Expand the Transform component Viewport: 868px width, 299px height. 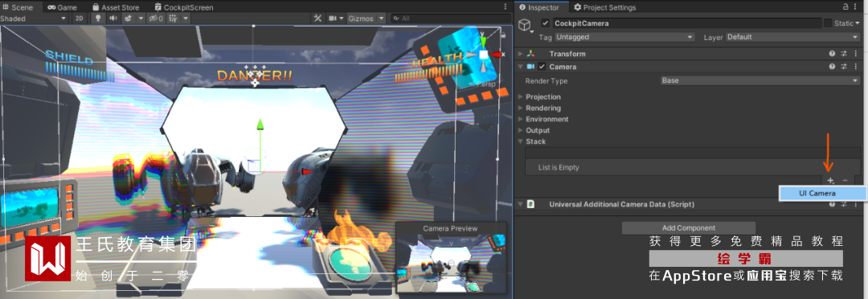[x=520, y=54]
